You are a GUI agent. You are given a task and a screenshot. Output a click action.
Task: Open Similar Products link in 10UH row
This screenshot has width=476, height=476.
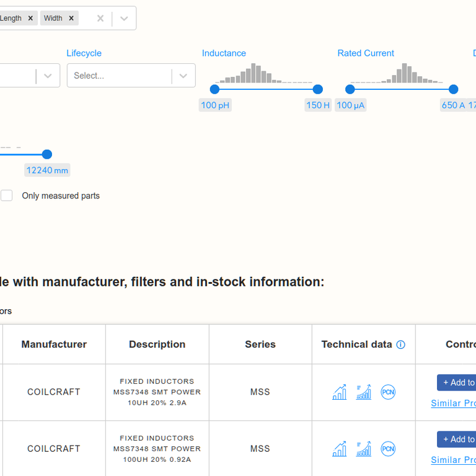point(454,403)
